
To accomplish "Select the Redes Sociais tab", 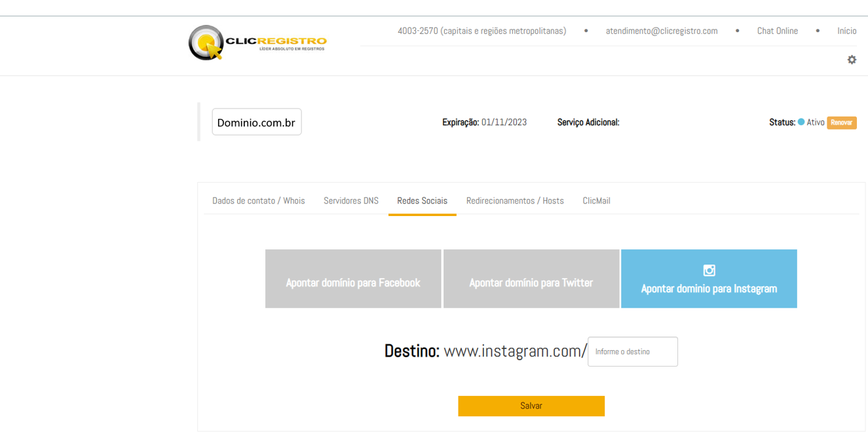I will coord(422,201).
